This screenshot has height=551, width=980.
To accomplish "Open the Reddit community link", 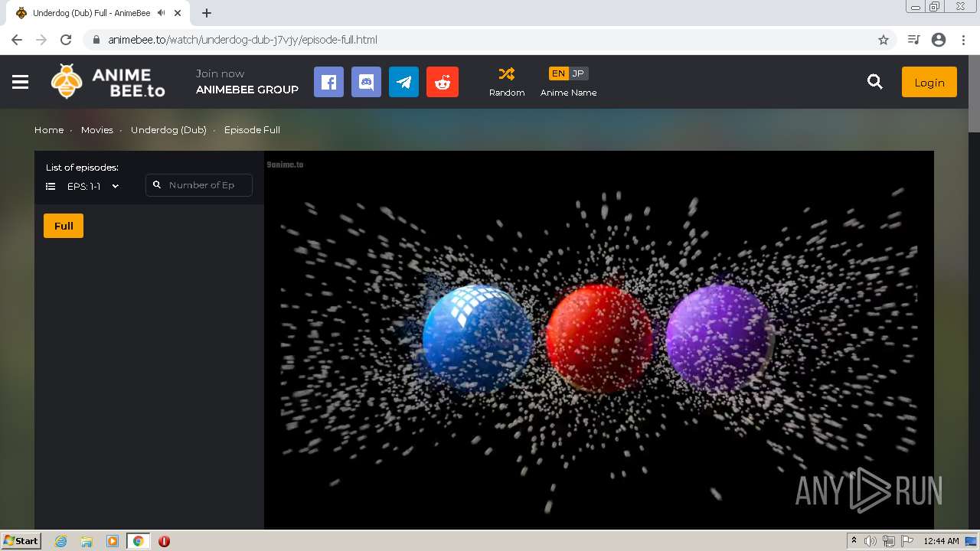I will click(x=443, y=82).
